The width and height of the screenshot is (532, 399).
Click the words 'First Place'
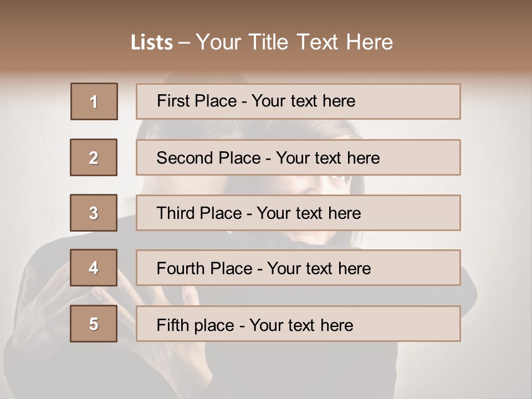click(x=197, y=101)
